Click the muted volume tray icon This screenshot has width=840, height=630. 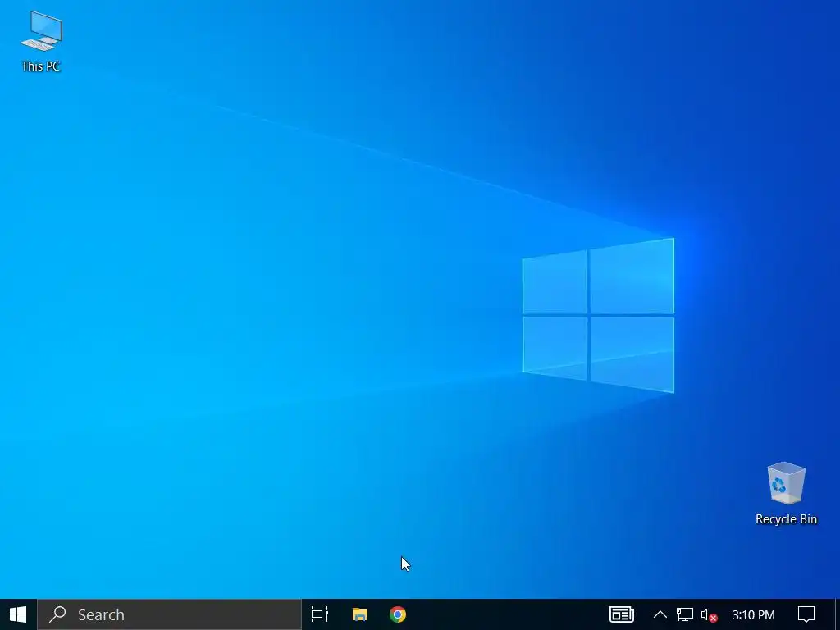pos(709,615)
